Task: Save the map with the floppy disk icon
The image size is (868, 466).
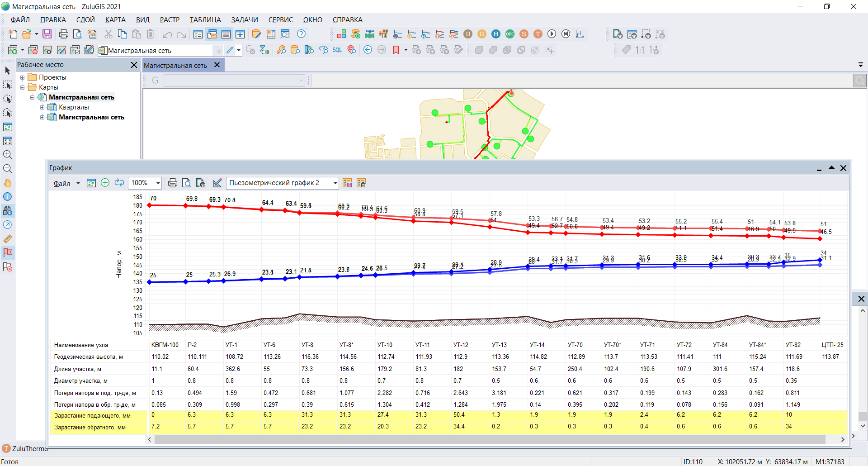Action: [x=47, y=34]
